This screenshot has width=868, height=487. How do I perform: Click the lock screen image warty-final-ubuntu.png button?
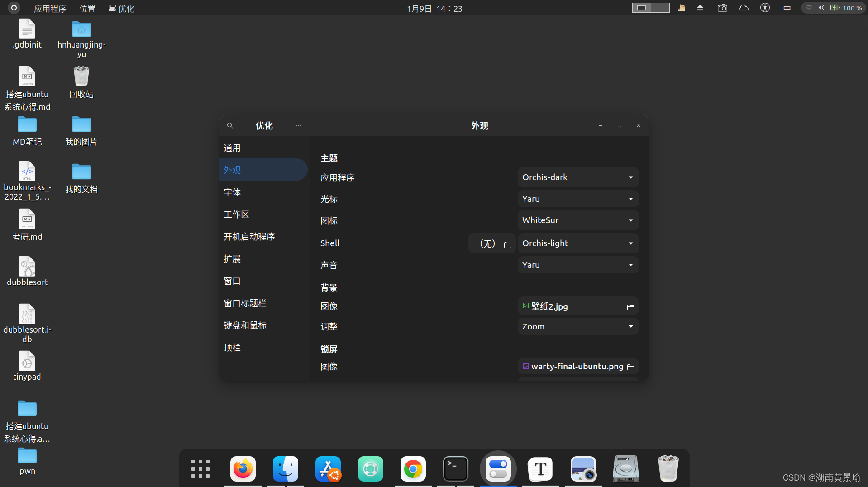tap(577, 367)
